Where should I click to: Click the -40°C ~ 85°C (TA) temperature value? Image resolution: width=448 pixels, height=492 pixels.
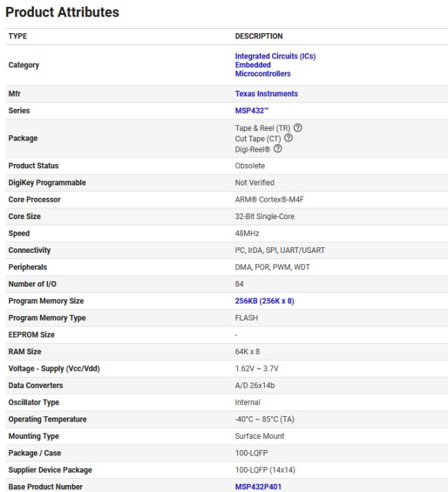(265, 420)
